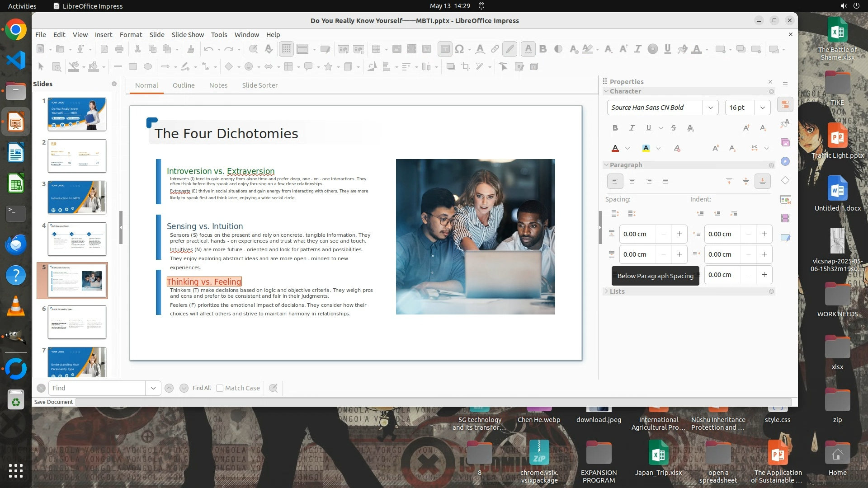This screenshot has height=488, width=868.
Task: Select the Rectangle drawing tool
Action: point(133,67)
